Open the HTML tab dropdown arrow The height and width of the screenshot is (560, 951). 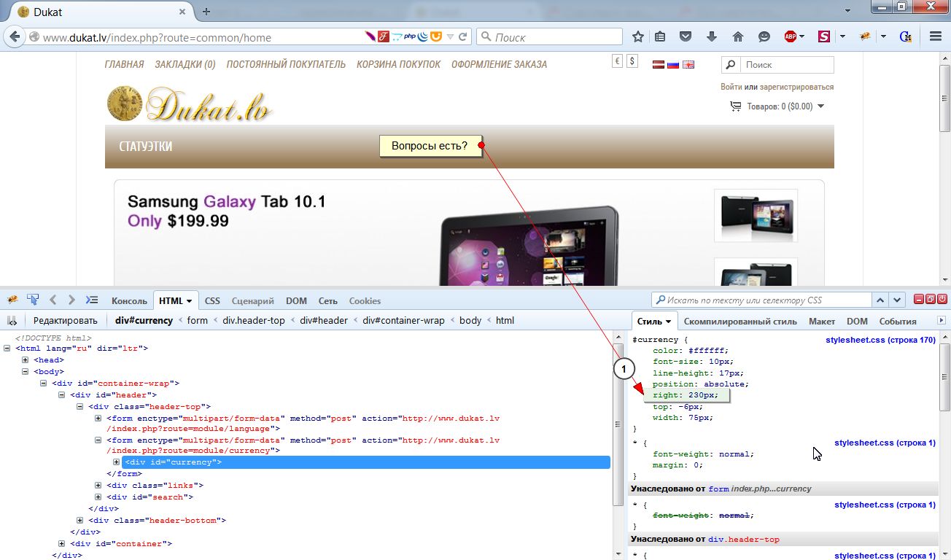pos(190,301)
